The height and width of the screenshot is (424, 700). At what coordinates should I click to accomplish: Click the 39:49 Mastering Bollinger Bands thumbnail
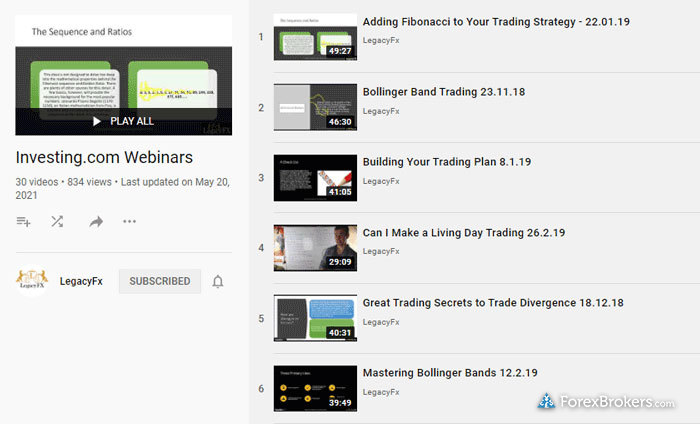click(x=315, y=388)
